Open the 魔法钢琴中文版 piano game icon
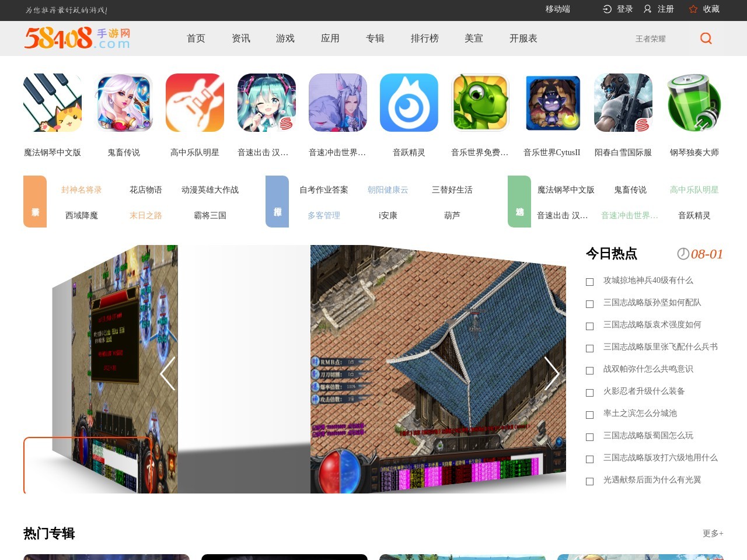The height and width of the screenshot is (560, 747). [53, 103]
